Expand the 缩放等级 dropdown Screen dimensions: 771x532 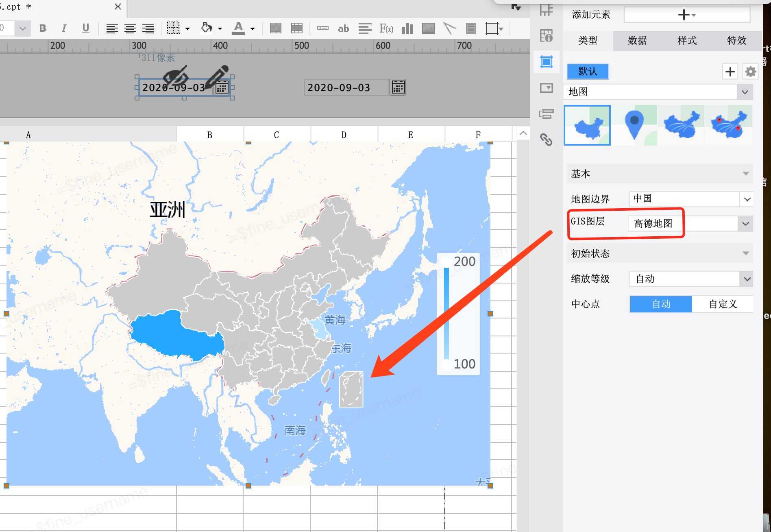(x=747, y=279)
